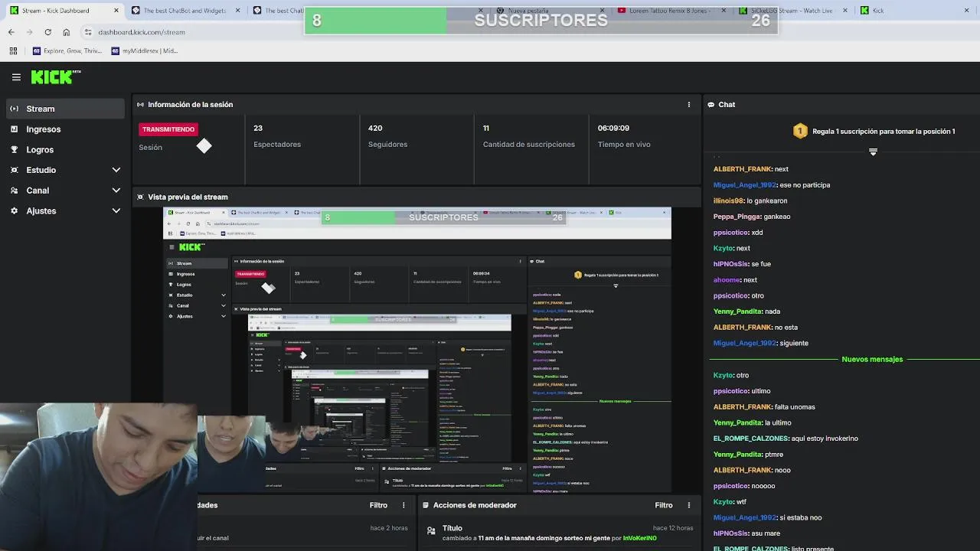Click username Peppa_Pingga in chat
The image size is (980, 551).
[738, 217]
